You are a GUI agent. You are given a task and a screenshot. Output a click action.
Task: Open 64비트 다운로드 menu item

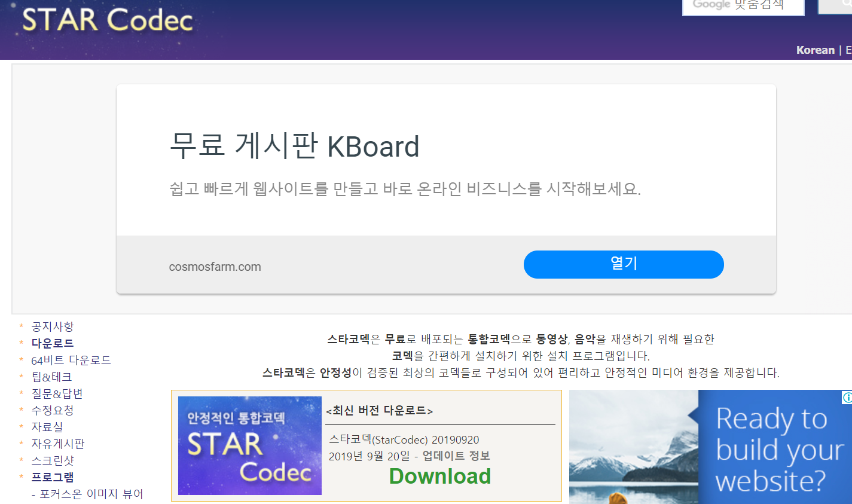(71, 360)
